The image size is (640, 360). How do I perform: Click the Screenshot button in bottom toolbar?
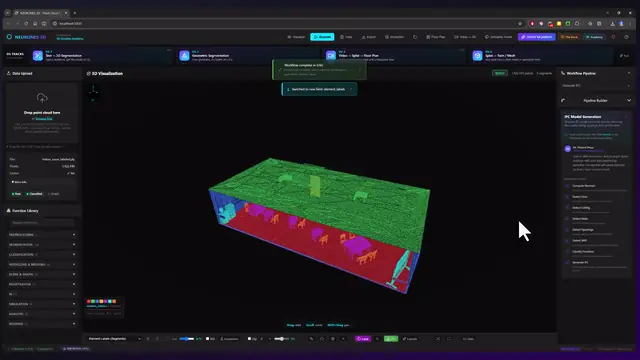pos(229,339)
